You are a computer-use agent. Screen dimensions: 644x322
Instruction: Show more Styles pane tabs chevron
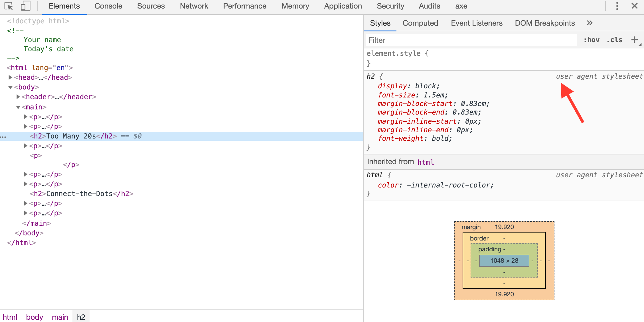(x=590, y=23)
